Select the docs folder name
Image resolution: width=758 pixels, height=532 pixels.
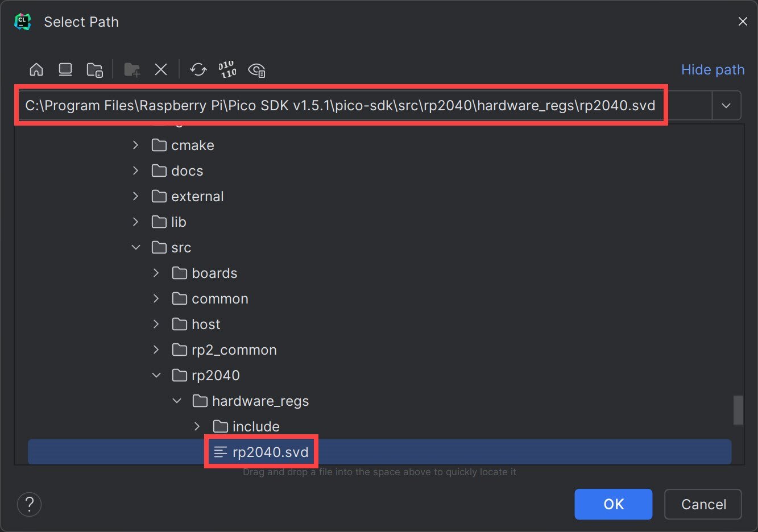[x=187, y=171]
